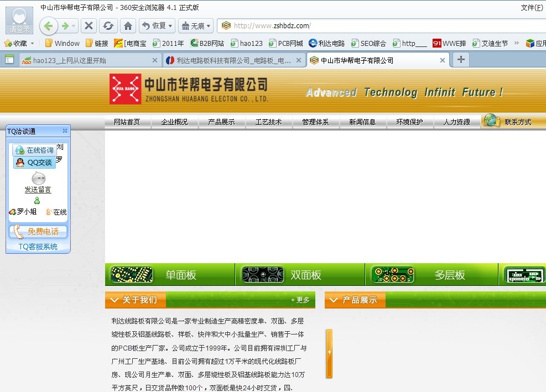This screenshot has width=546, height=392.
Task: Show more bookmarks with the chevron
Action: click(516, 43)
